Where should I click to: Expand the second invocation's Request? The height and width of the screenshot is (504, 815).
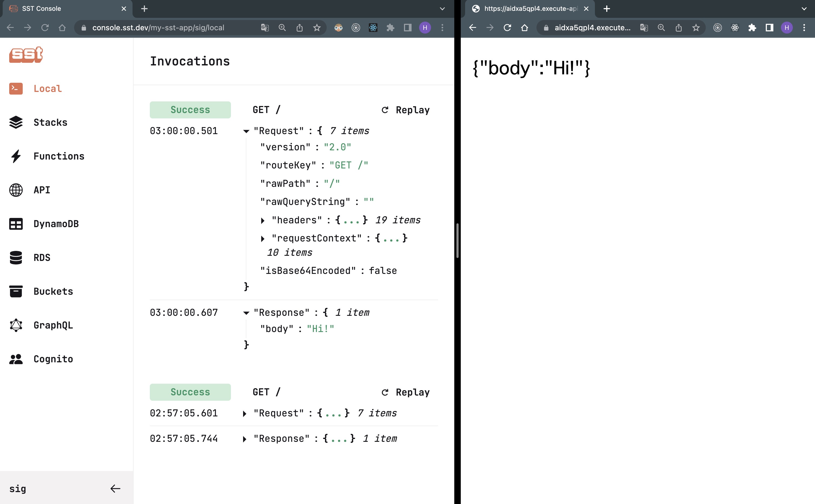[x=244, y=413]
